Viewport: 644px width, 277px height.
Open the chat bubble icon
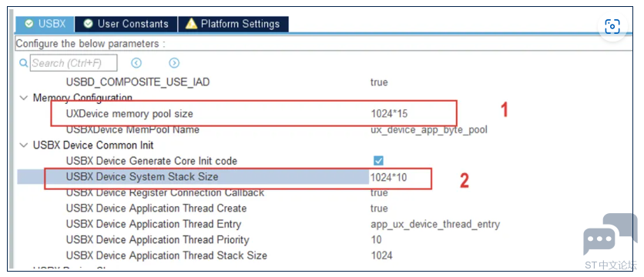(609, 235)
